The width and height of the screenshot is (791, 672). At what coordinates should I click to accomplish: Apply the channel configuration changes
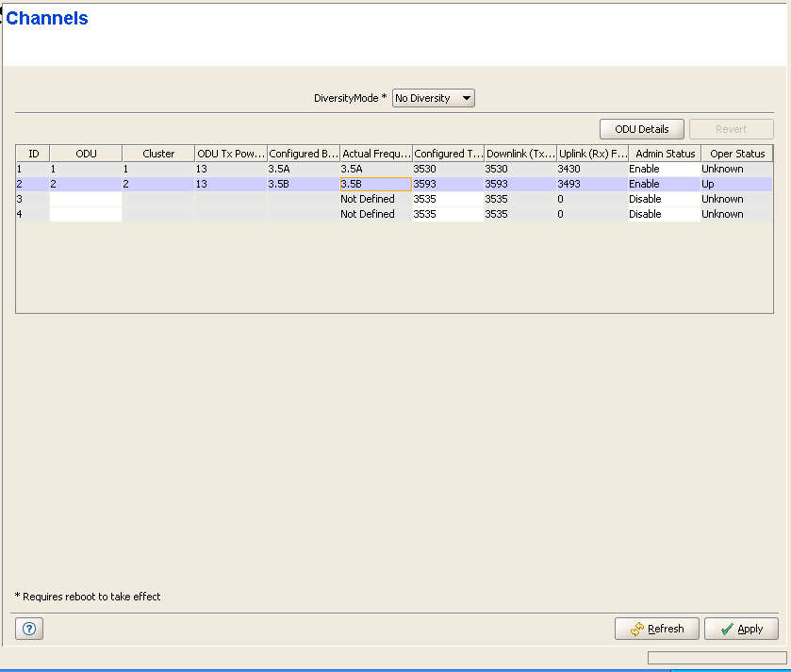[741, 629]
